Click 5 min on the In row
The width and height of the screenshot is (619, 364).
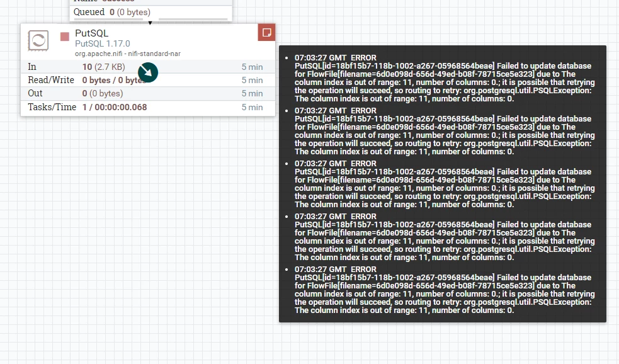point(252,67)
